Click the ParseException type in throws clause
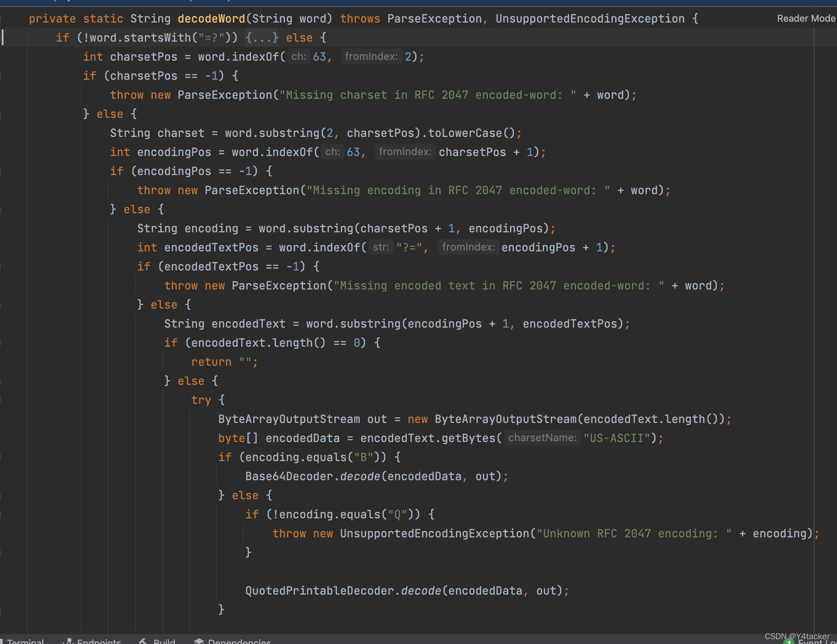This screenshot has height=644, width=837. 434,19
